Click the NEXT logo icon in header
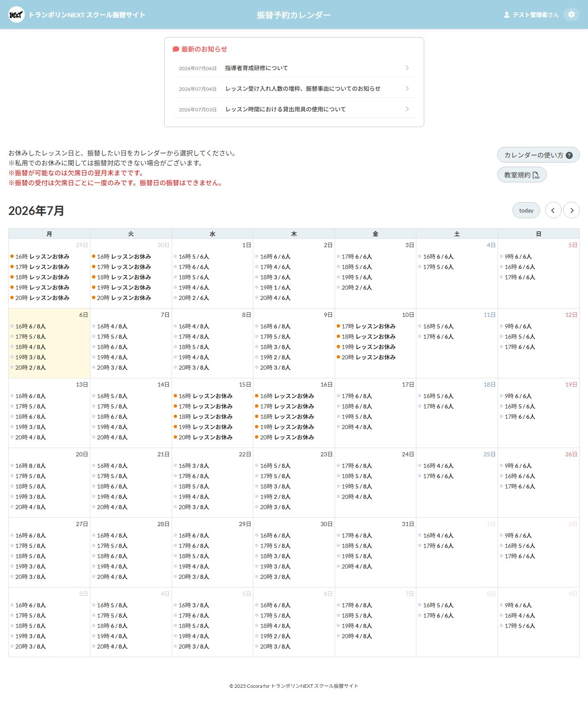The image size is (588, 722). [16, 15]
